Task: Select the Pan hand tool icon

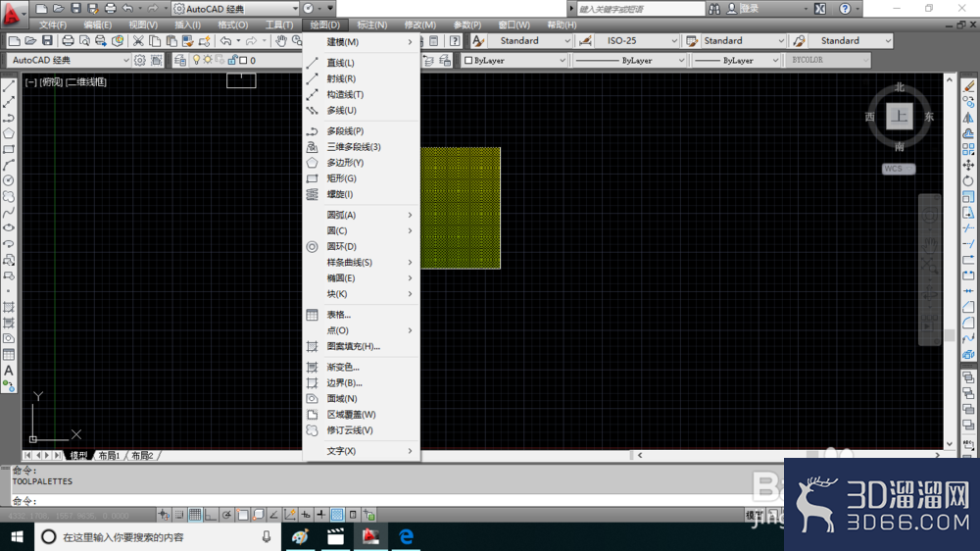Action: click(281, 41)
